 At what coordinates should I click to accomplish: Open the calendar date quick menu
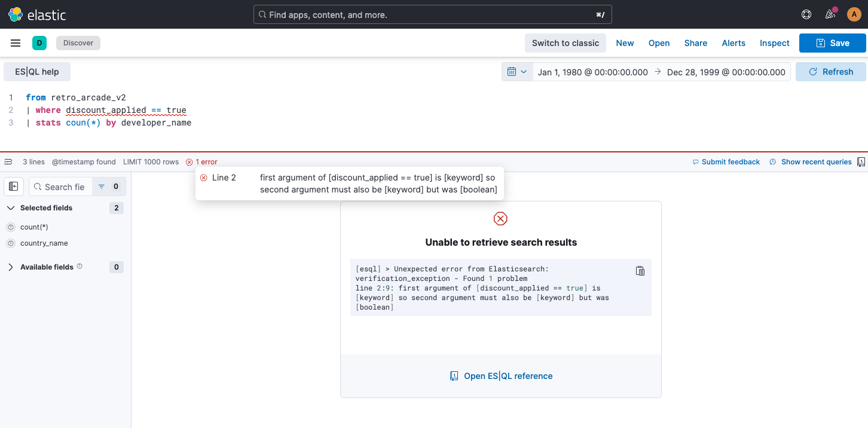pyautogui.click(x=517, y=72)
